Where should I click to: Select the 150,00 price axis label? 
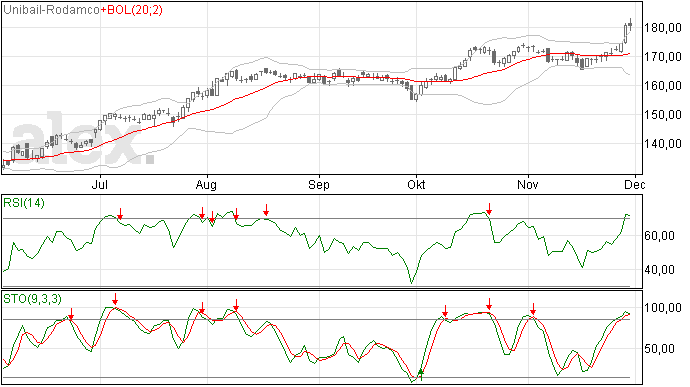[x=663, y=115]
